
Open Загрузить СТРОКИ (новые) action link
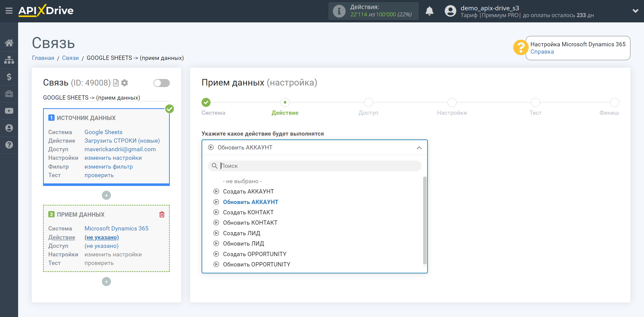pos(122,141)
